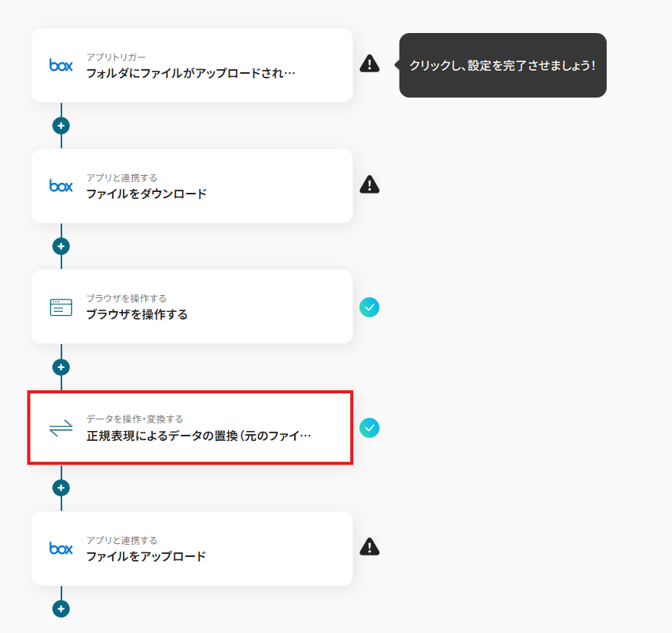
Task: Open the box folder upload trigger card
Action: 192,65
